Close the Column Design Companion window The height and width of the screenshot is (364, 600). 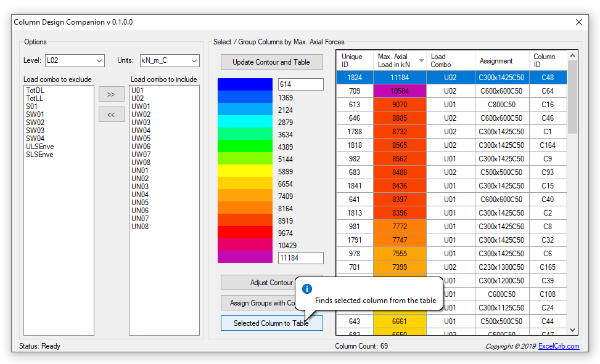tap(578, 22)
